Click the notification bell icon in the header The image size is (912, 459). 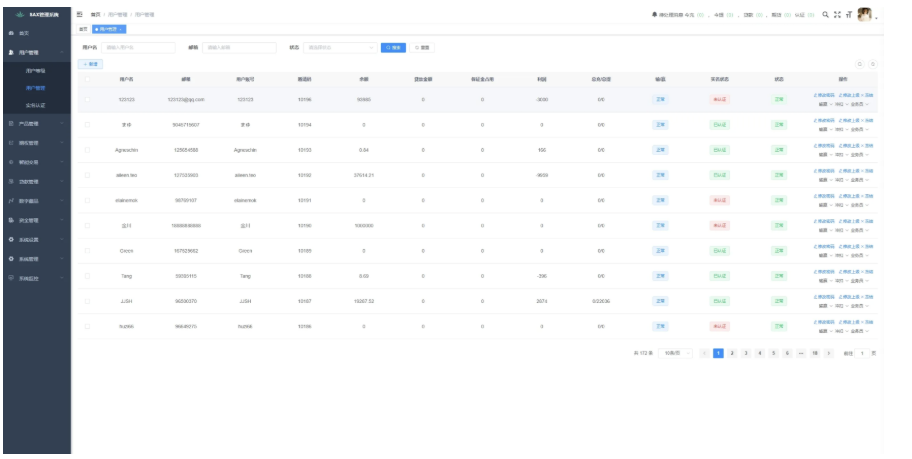coord(654,13)
